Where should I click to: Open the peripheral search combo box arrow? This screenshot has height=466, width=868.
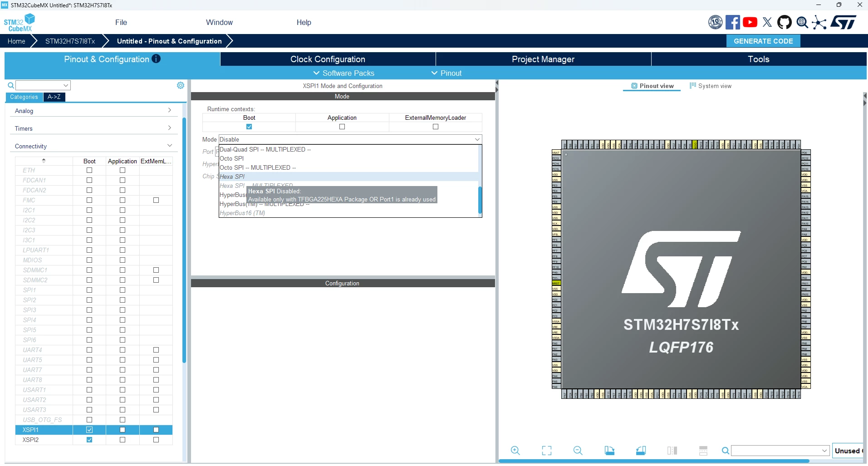click(x=66, y=85)
